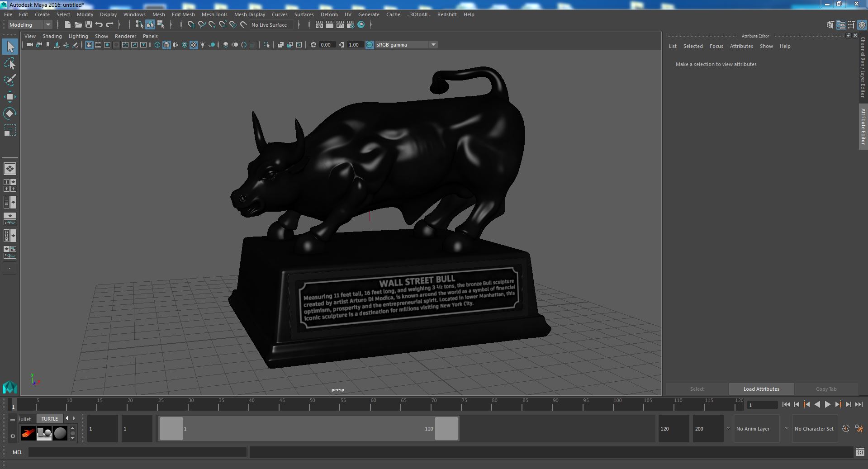Show the Modeling Toolkit panel icon
This screenshot has width=868, height=469.
click(830, 25)
